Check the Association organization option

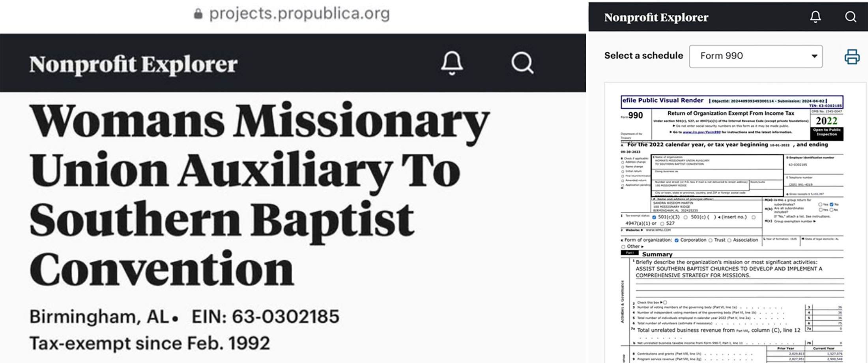click(730, 240)
